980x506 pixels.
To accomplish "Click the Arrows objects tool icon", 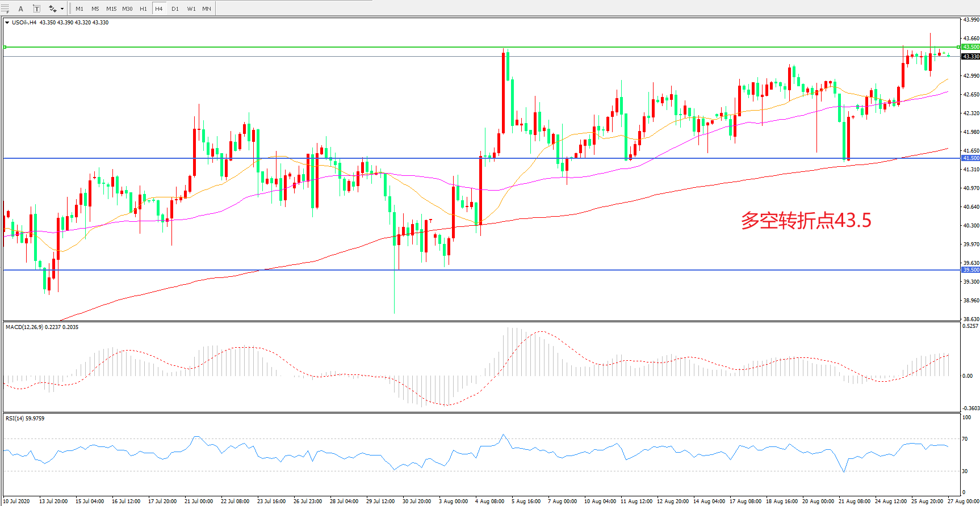I will (53, 9).
